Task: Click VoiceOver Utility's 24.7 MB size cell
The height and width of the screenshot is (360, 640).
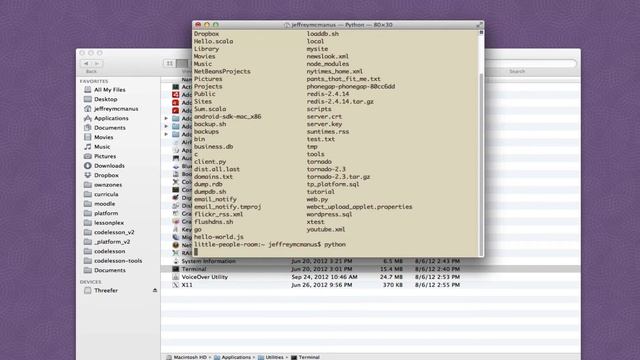Action: point(391,277)
